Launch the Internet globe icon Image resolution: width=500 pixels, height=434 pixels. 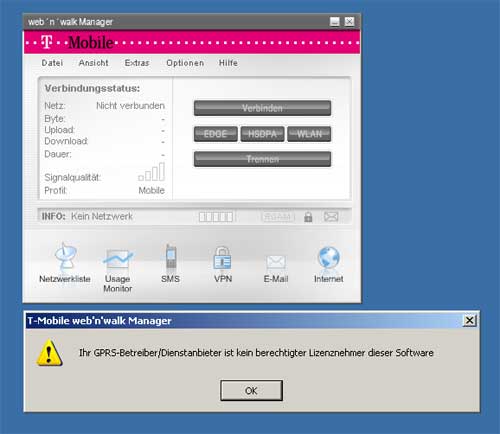coord(329,258)
